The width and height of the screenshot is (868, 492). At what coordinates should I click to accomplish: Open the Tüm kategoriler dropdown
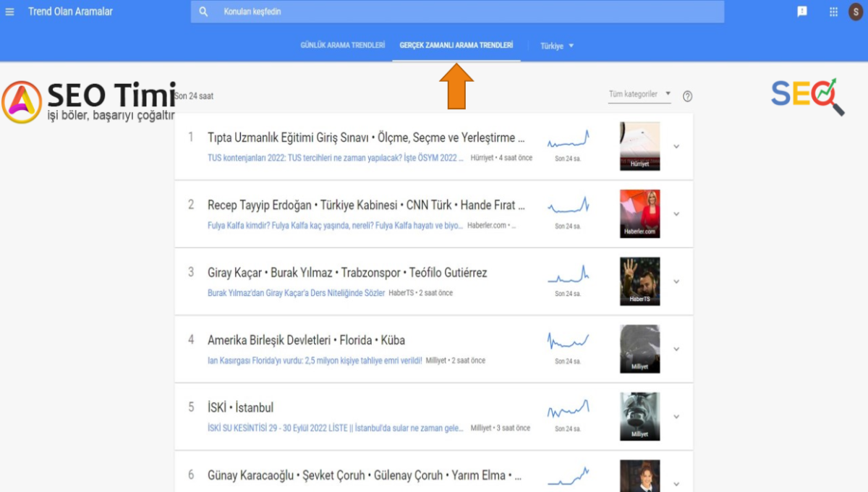click(x=639, y=94)
